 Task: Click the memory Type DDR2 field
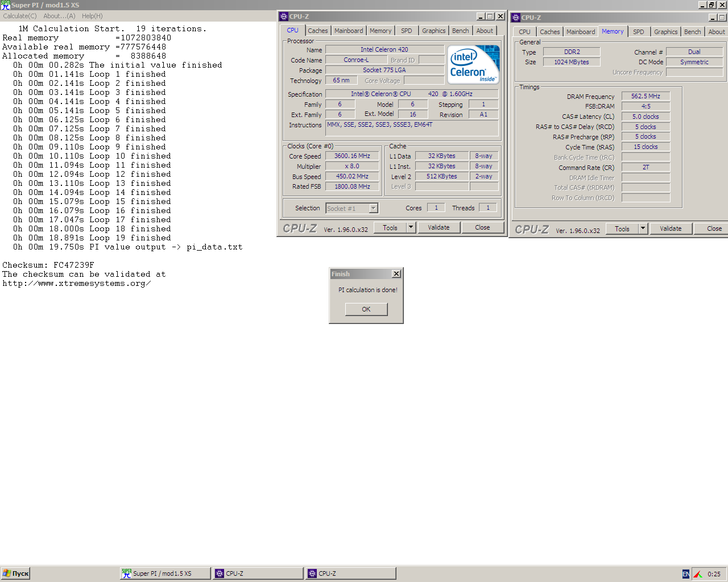[572, 52]
